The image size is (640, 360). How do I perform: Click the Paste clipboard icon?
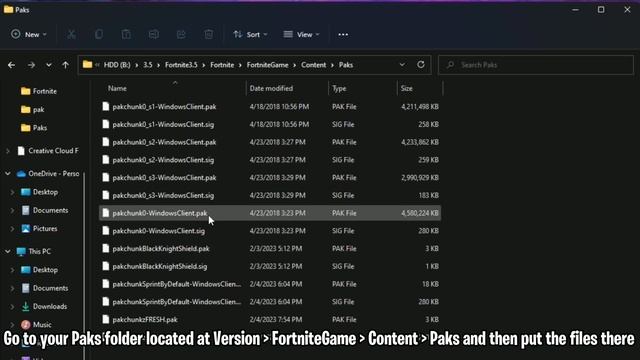(x=126, y=35)
